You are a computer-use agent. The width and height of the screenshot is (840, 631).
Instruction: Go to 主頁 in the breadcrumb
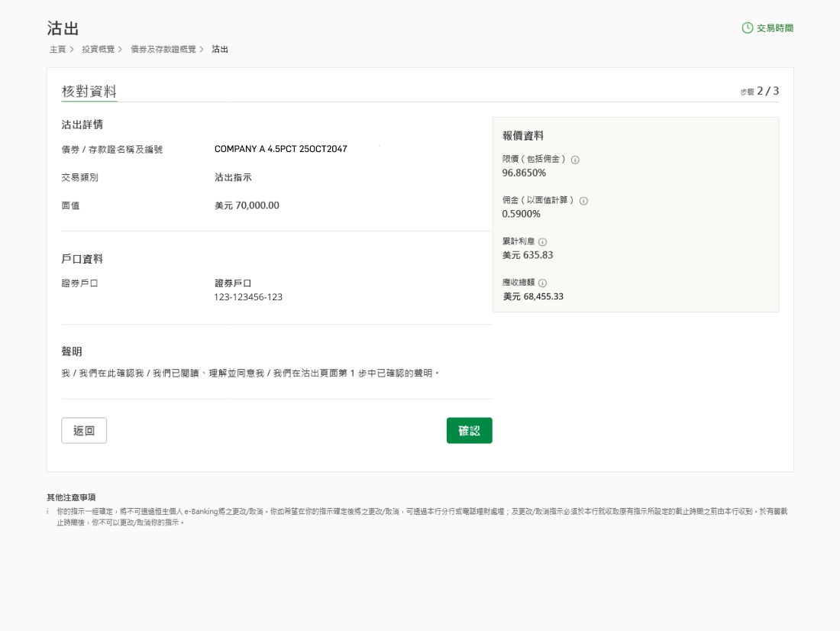[57, 49]
